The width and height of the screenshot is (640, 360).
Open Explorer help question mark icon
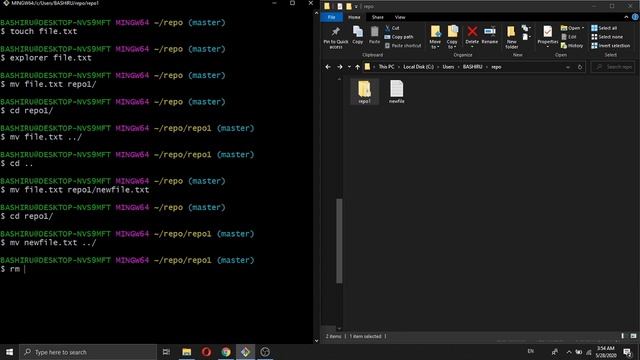[635, 17]
